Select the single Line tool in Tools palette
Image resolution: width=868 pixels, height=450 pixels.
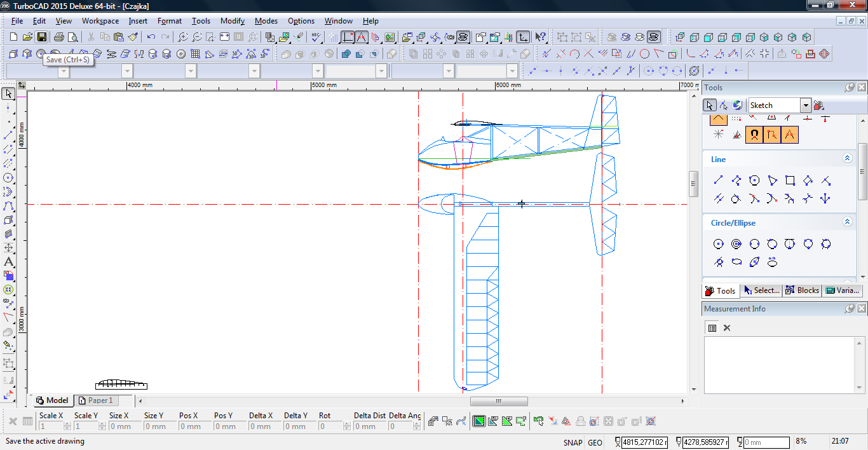tap(719, 181)
